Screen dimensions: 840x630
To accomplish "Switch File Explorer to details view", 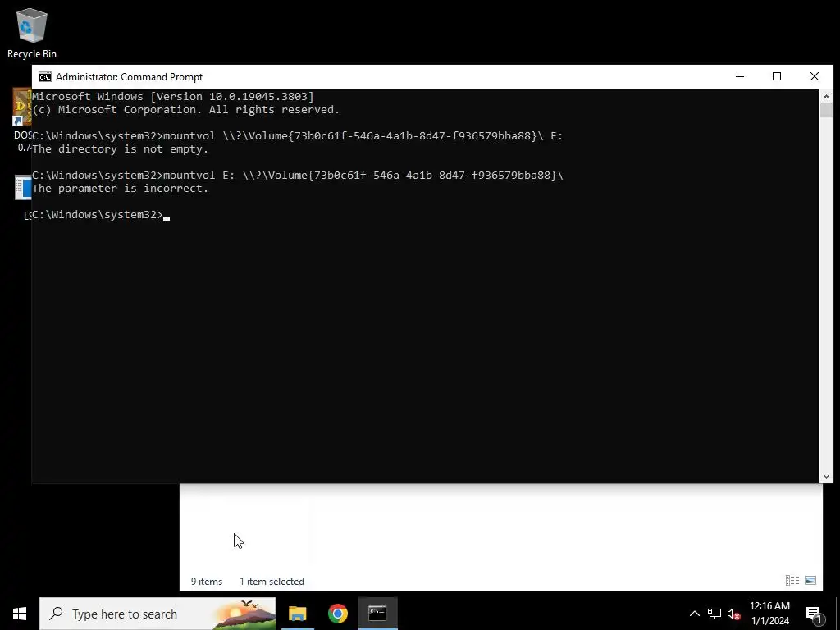I will tap(792, 580).
